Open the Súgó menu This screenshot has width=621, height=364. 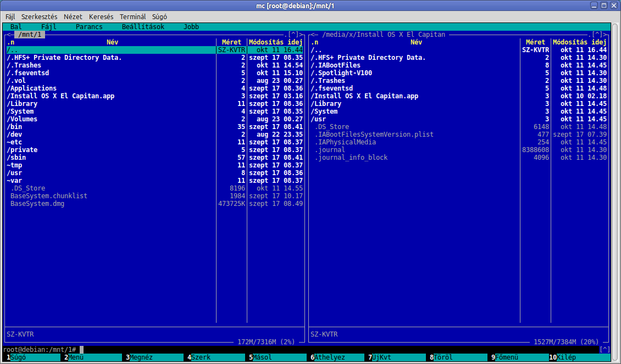tap(159, 16)
